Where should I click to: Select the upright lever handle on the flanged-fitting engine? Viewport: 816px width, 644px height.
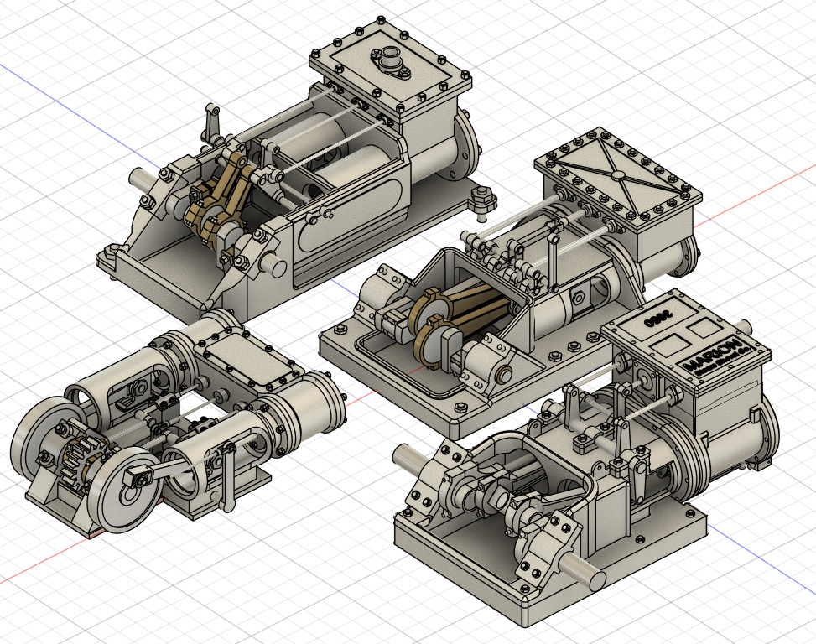tap(211, 122)
